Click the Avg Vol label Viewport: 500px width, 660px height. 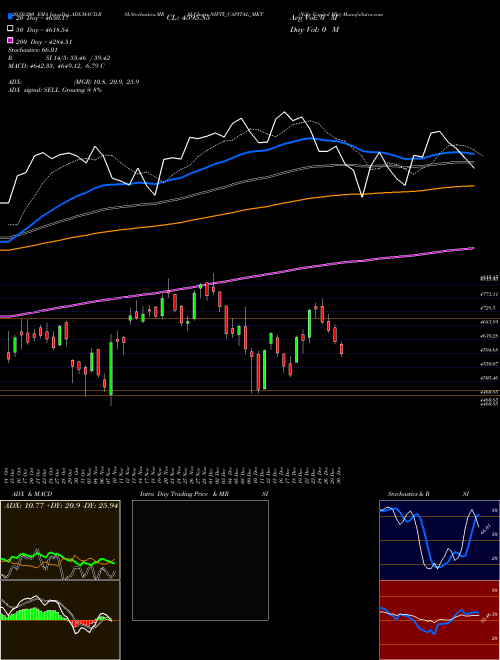(314, 18)
